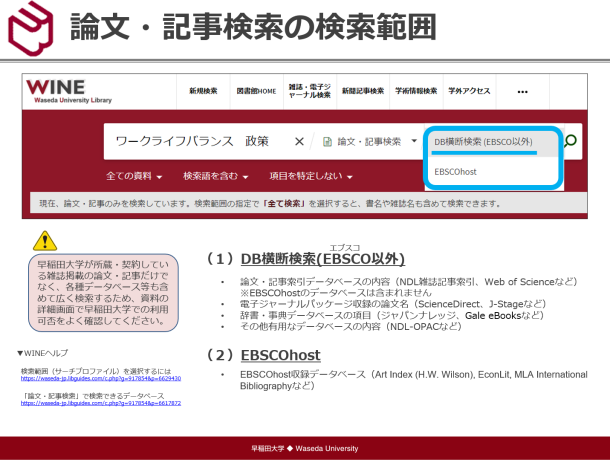610x460 pixels.
Task: Click the magnifying glass search icon
Action: [x=571, y=141]
